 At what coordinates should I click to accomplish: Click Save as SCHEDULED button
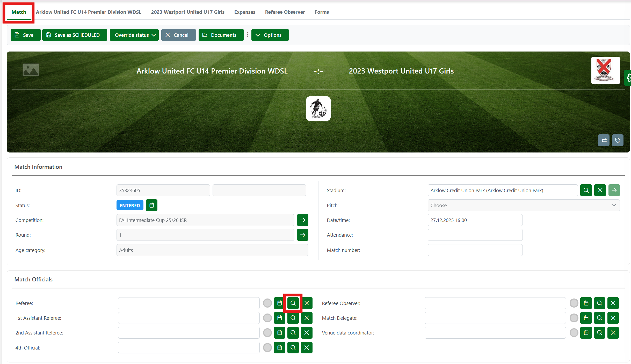pyautogui.click(x=74, y=35)
